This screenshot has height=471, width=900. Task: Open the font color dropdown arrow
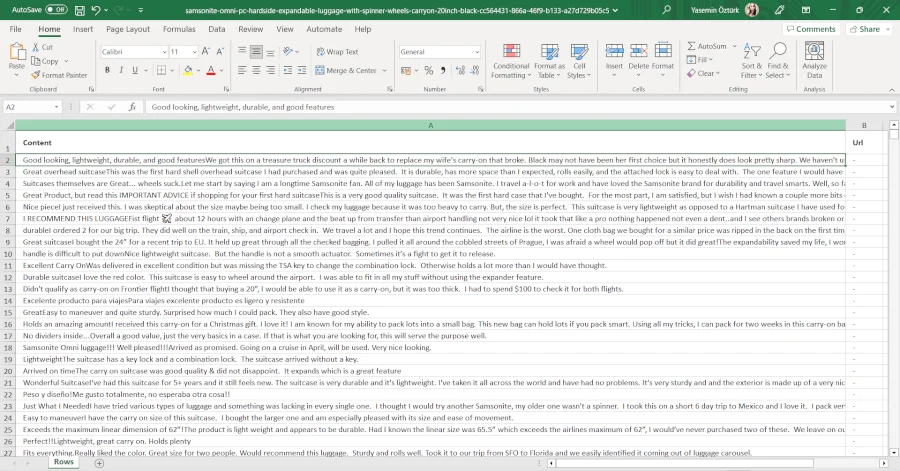tap(222, 71)
